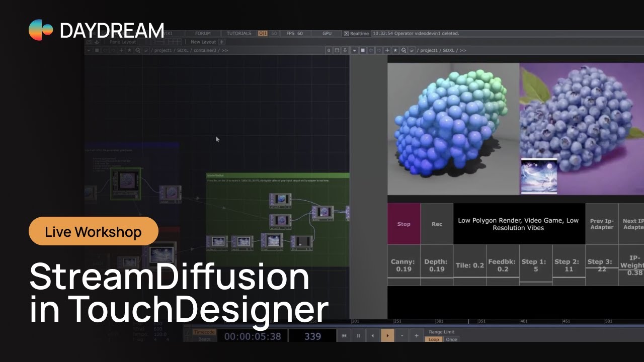Click the magnifier search icon in left pane bar
Image resolution: width=644 pixels, height=362 pixels.
(x=137, y=50)
